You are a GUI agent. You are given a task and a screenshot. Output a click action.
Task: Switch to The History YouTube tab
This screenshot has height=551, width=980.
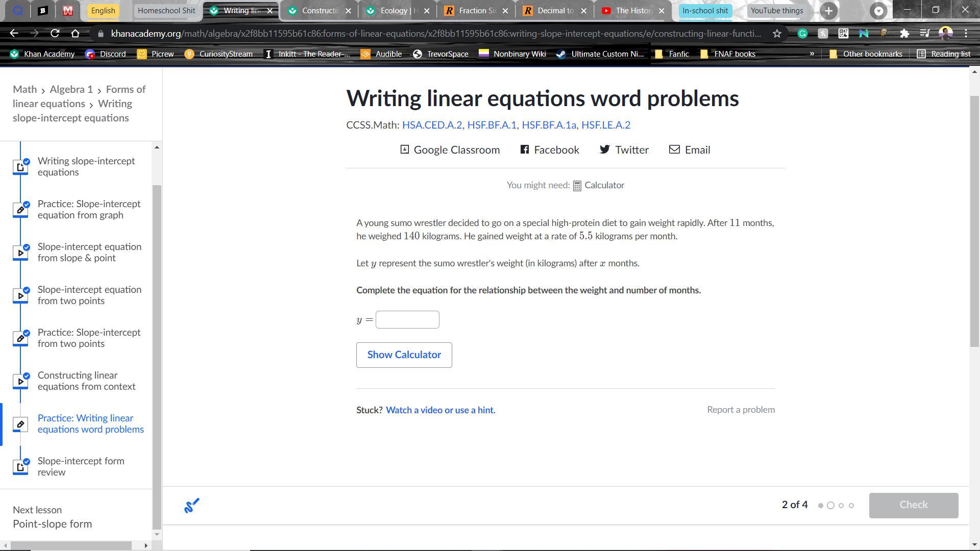pos(628,11)
